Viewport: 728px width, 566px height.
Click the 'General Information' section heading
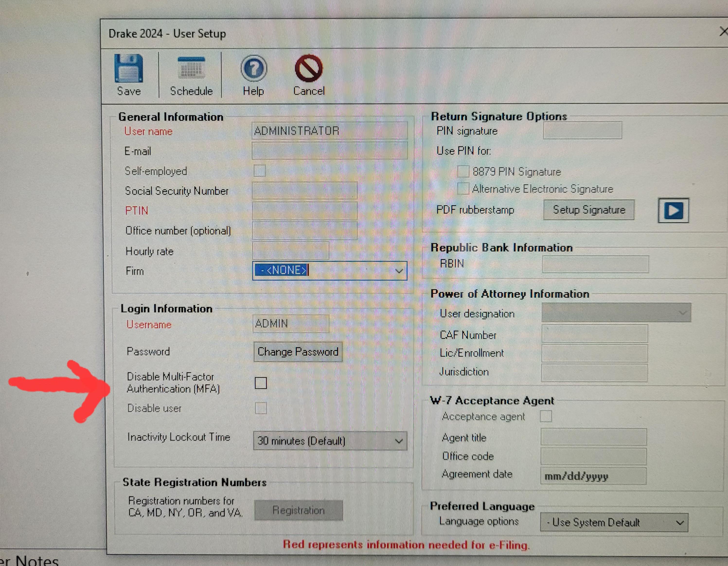[171, 117]
